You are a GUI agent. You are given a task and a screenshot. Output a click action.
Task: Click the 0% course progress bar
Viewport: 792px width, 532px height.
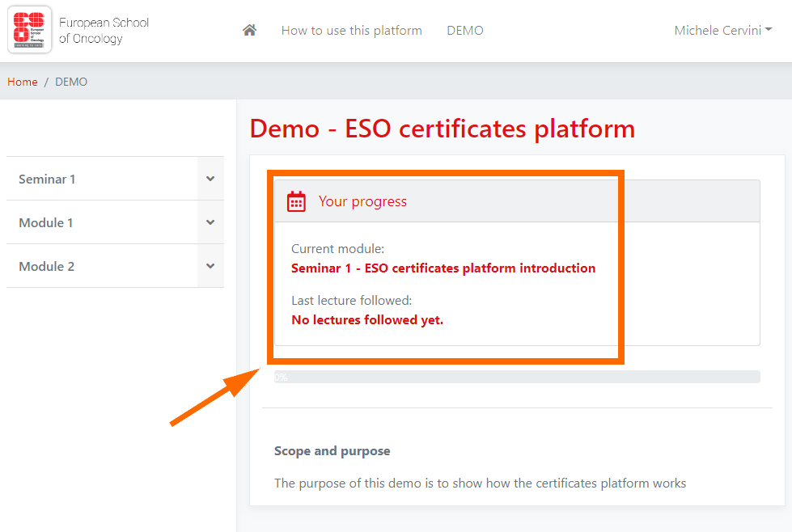517,377
